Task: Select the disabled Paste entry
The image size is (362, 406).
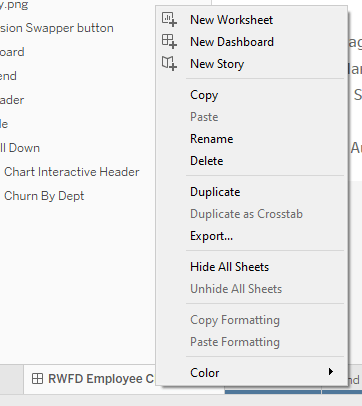Action: [251, 117]
